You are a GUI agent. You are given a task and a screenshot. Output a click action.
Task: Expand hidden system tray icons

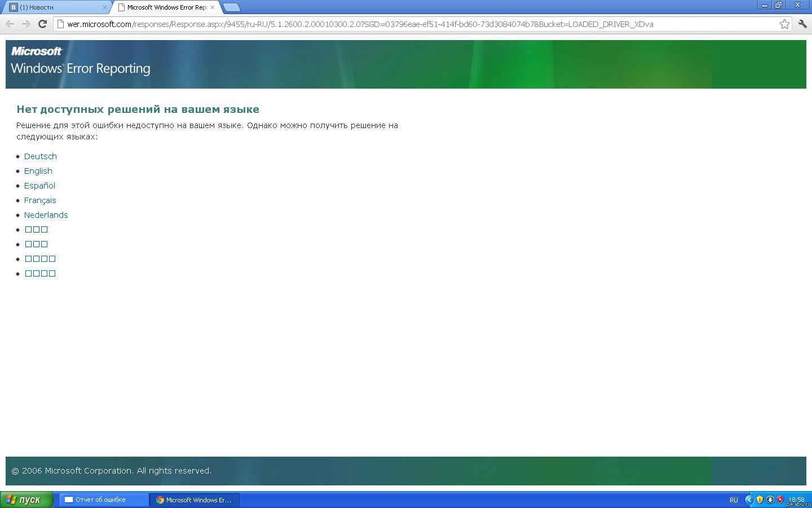pos(749,500)
